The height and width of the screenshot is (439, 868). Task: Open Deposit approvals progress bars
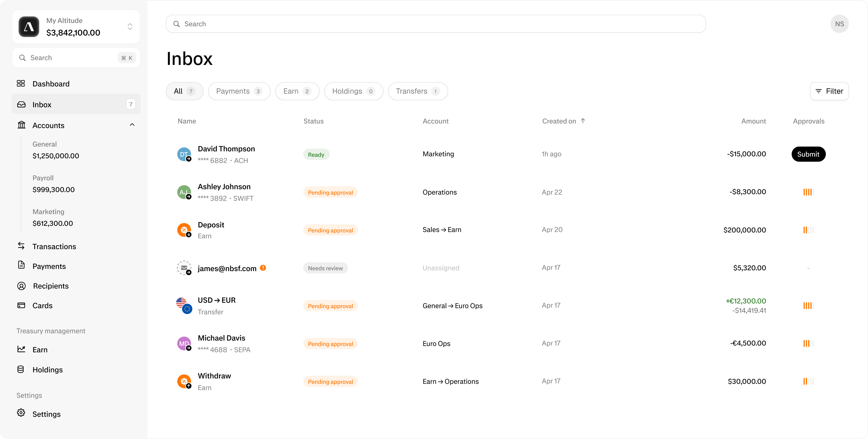[x=808, y=230]
